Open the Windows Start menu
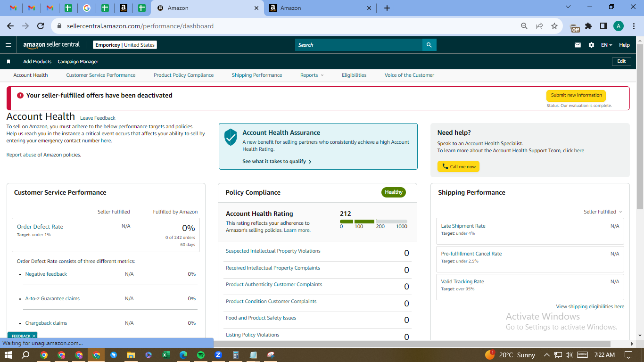The height and width of the screenshot is (362, 644). pos(8,355)
